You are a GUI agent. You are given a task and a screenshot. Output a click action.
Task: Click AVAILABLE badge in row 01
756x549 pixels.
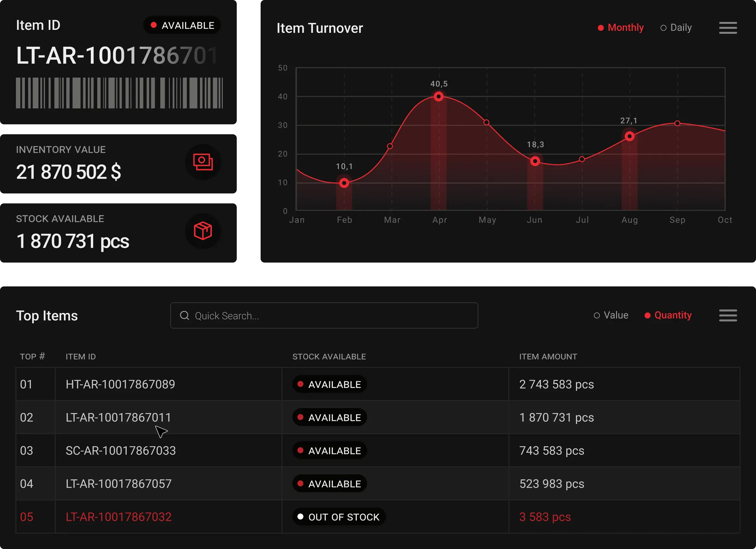330,384
